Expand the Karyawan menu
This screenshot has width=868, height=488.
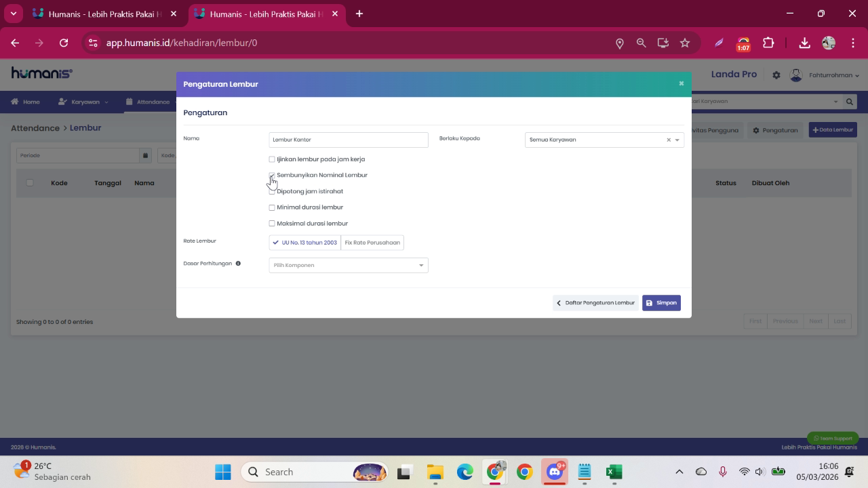pos(83,102)
